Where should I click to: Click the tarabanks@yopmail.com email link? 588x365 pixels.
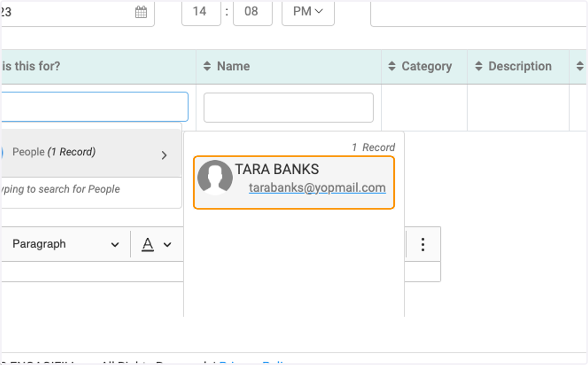(x=317, y=188)
